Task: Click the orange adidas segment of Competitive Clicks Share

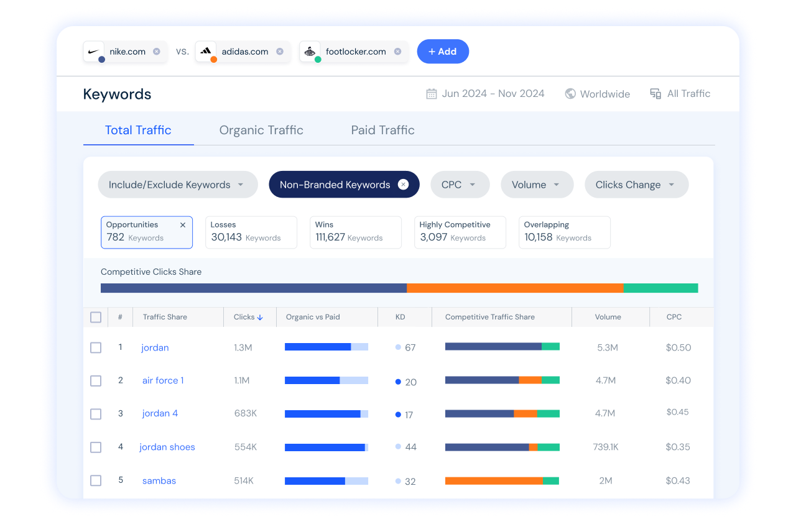Action: pyautogui.click(x=515, y=288)
